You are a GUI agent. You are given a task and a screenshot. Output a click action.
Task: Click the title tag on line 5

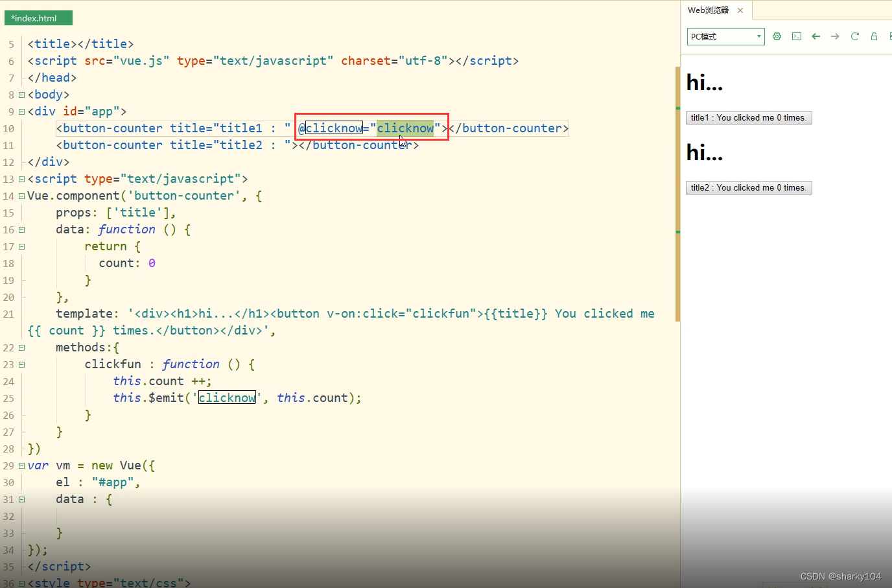coord(80,44)
